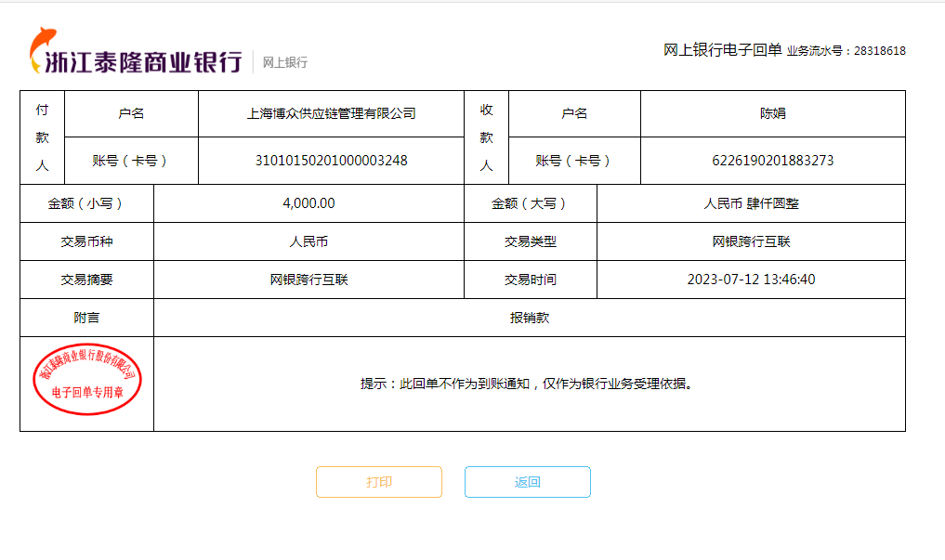Click the 打印 print button
The image size is (945, 560).
pyautogui.click(x=378, y=482)
